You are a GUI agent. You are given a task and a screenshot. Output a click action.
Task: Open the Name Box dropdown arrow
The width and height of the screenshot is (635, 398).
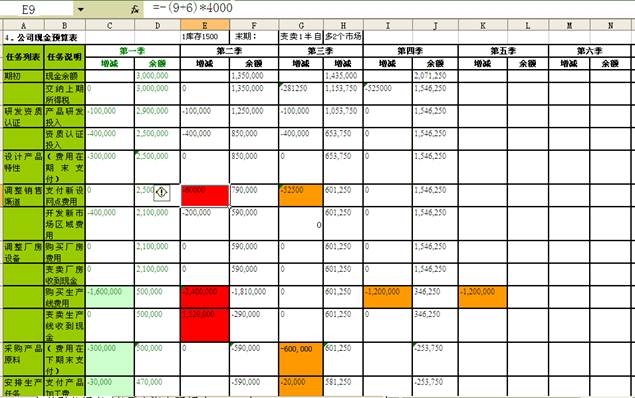(81, 9)
